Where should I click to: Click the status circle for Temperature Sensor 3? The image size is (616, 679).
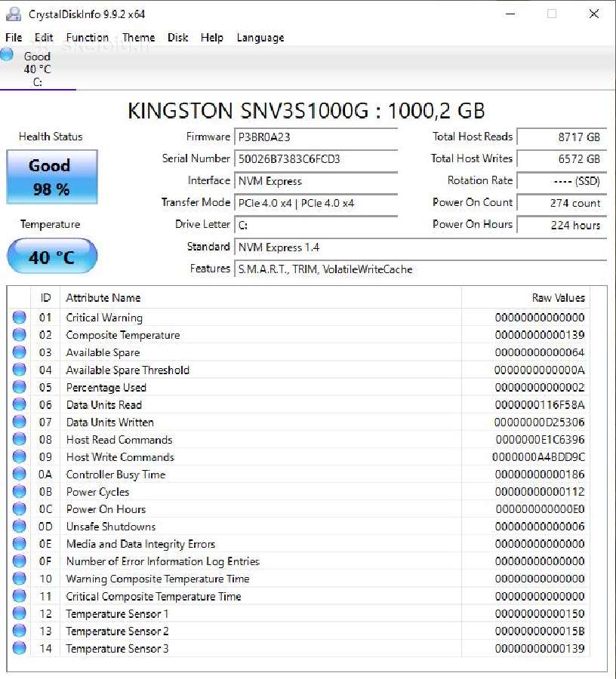19,648
